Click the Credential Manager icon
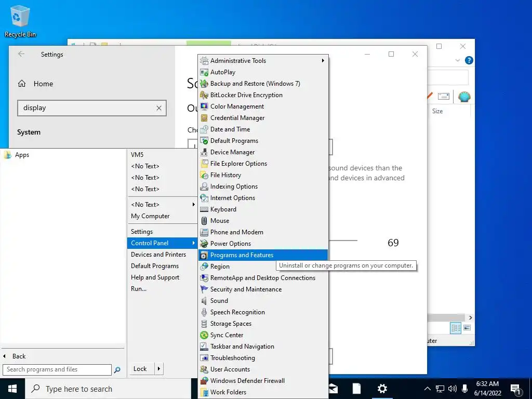This screenshot has width=532, height=399. tap(204, 118)
